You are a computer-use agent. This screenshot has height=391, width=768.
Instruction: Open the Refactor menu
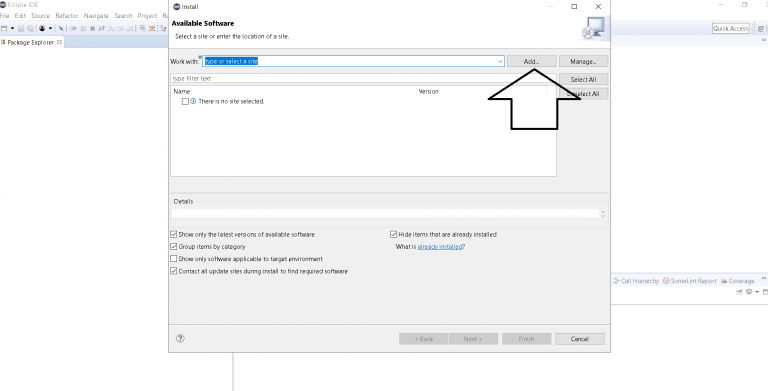67,16
